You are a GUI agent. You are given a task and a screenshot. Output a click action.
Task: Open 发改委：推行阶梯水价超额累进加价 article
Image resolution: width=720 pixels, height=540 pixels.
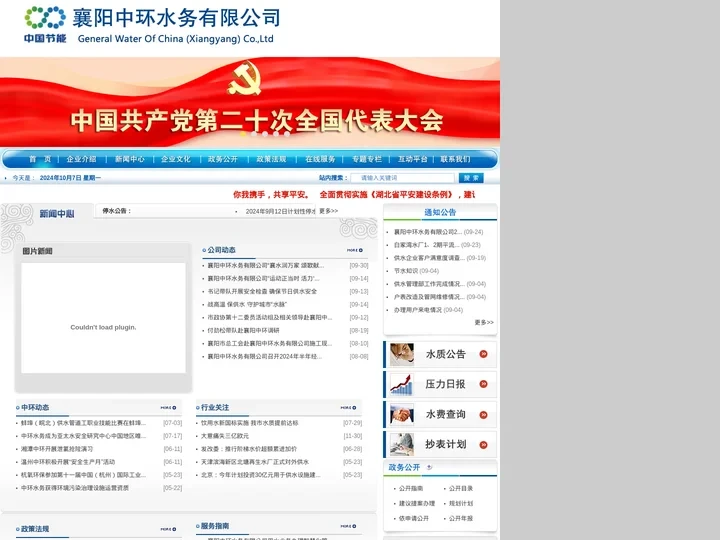(249, 449)
